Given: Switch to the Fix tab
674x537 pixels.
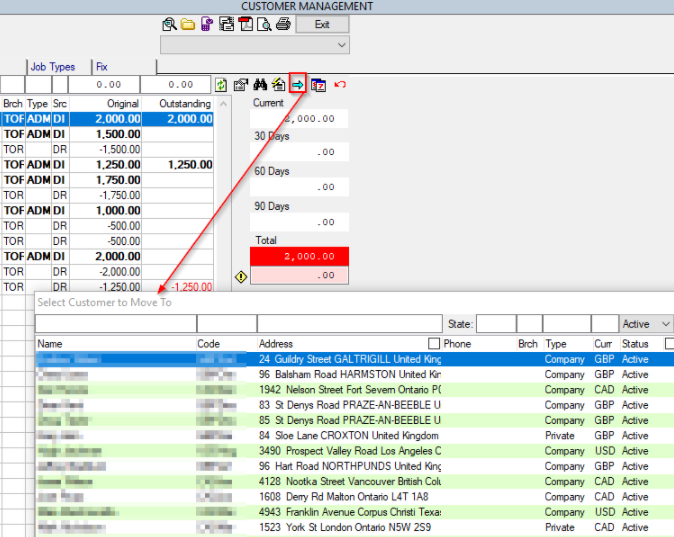Looking at the screenshot, I should click(101, 67).
